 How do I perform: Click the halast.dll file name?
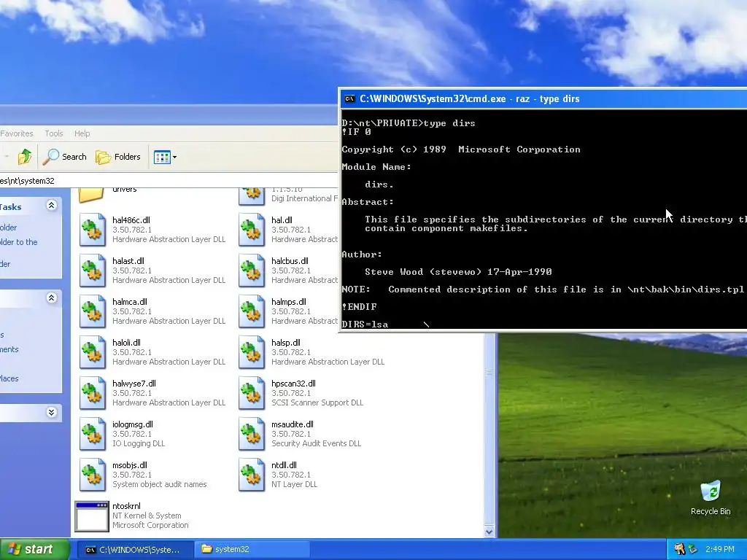(128, 261)
